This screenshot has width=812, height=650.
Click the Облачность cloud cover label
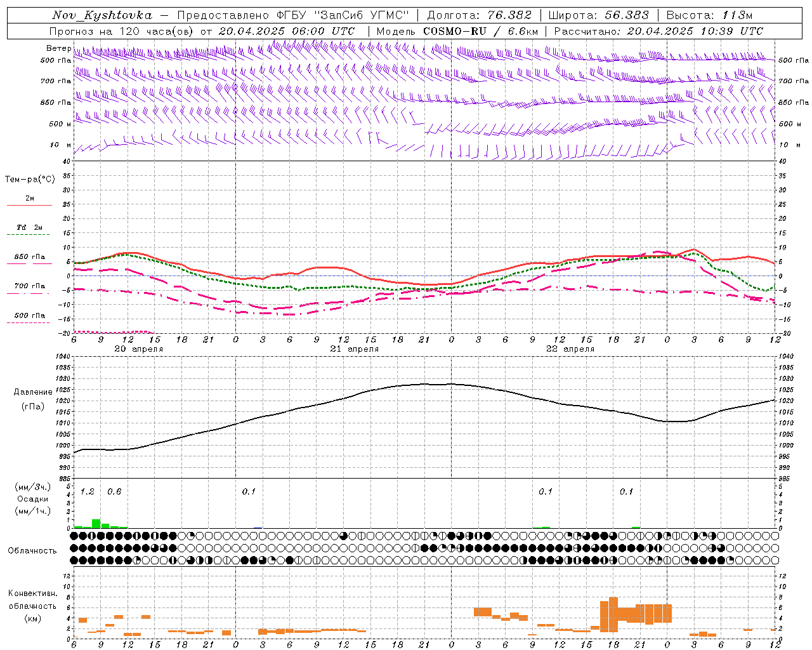(32, 551)
